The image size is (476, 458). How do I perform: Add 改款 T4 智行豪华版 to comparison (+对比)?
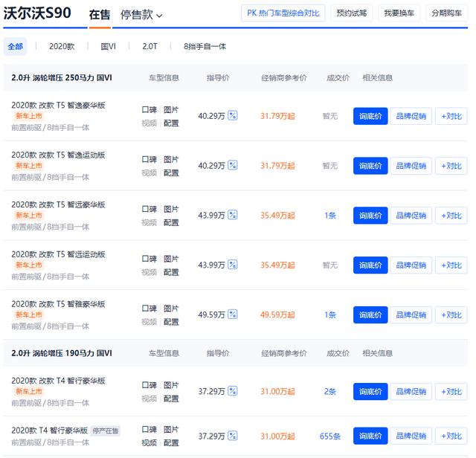click(x=451, y=392)
